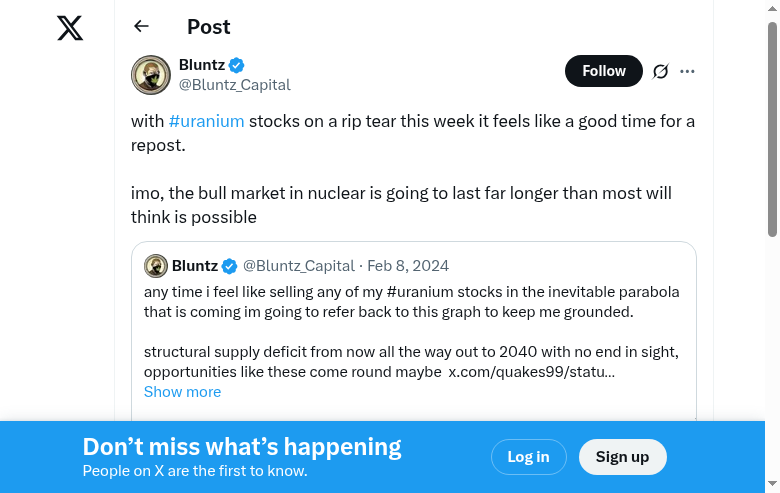The height and width of the screenshot is (493, 780).
Task: Expand quoted post with Show more
Action: (x=182, y=392)
